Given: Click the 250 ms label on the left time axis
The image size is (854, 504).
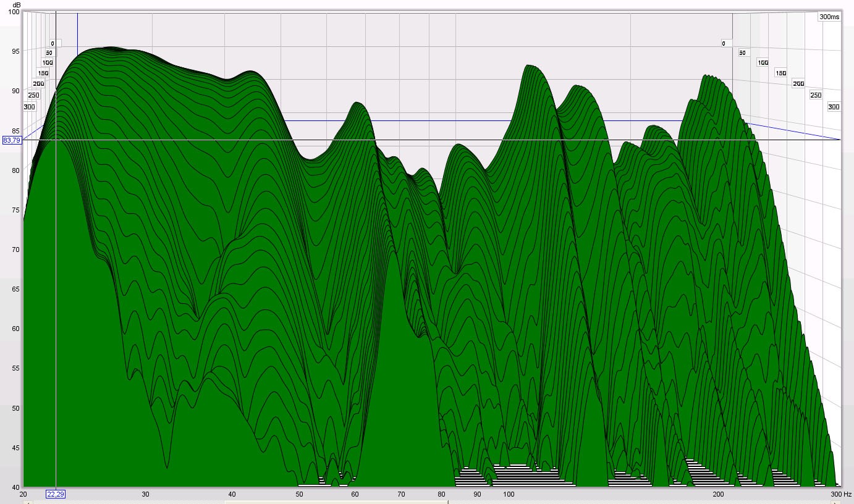Looking at the screenshot, I should [33, 95].
